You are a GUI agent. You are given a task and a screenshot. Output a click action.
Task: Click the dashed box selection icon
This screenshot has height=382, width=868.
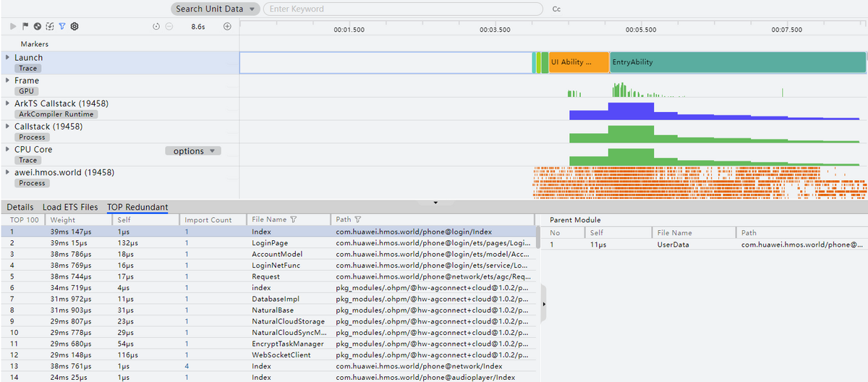coord(49,26)
